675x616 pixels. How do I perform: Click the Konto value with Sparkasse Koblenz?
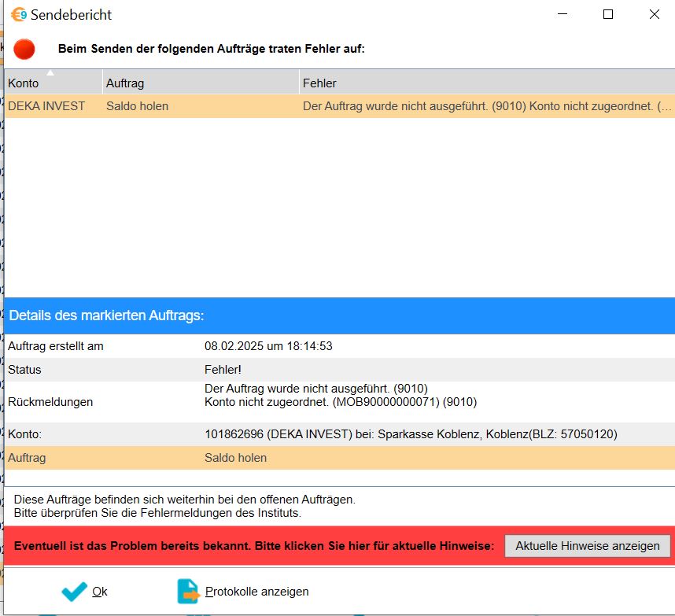(411, 434)
